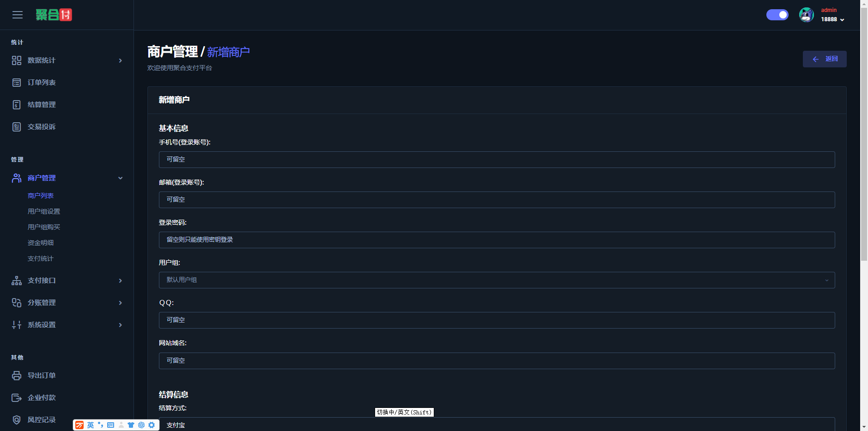Viewport: 868px width, 431px height.
Task: Open 风控记录 in the sidebar
Action: (42, 420)
